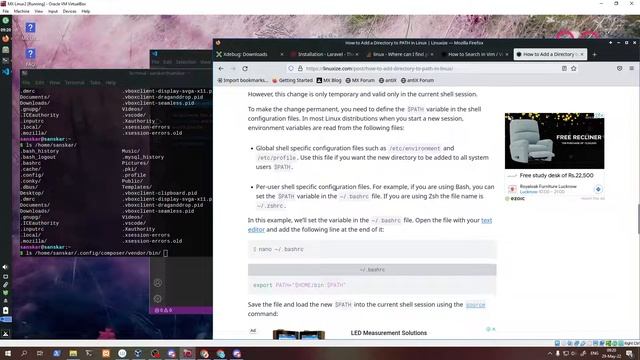Click the Firefox page vertical scrollbar
This screenshot has height=360, width=640.
[x=638, y=218]
